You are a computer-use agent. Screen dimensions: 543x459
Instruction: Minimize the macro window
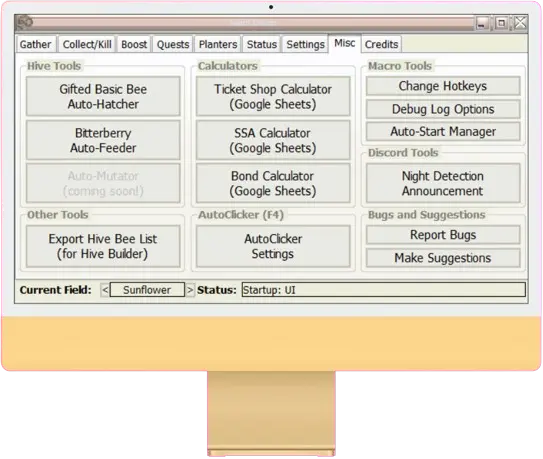pyautogui.click(x=481, y=23)
